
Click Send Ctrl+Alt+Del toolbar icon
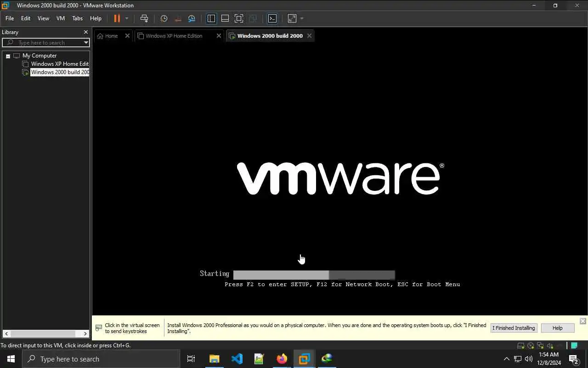tap(144, 18)
